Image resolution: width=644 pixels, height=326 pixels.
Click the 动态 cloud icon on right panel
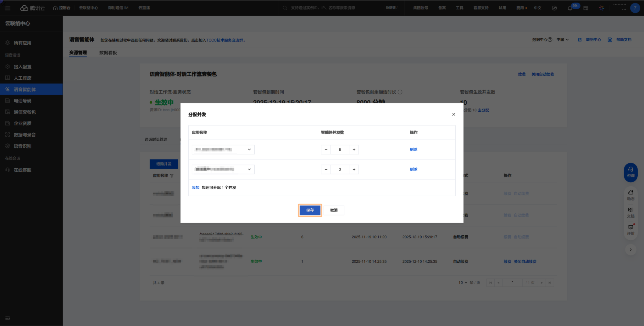tap(630, 195)
